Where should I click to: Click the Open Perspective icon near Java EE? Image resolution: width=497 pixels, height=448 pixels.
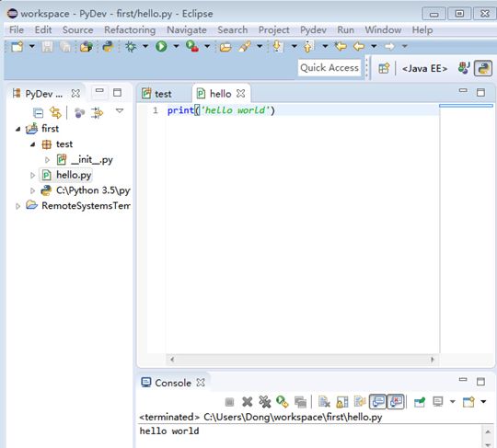point(384,68)
